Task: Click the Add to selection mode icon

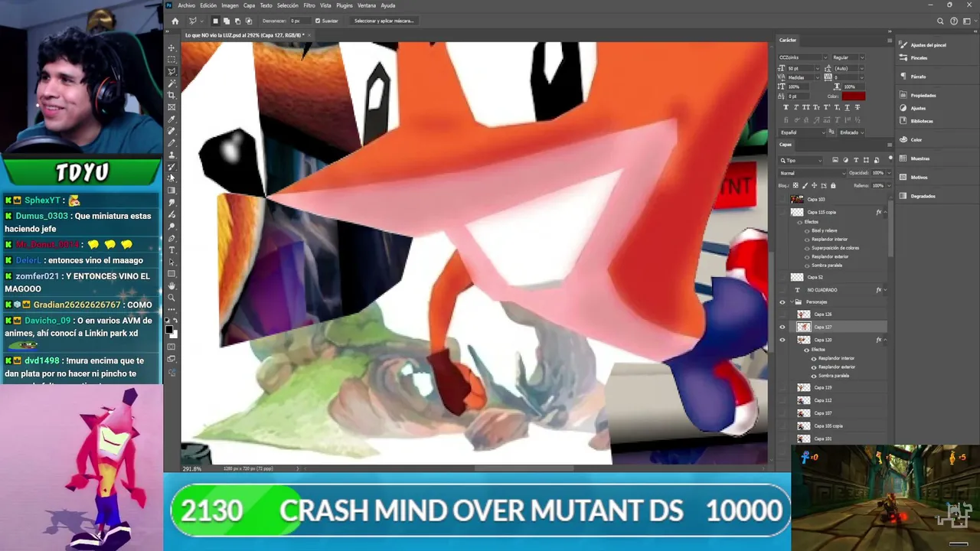Action: (x=226, y=21)
